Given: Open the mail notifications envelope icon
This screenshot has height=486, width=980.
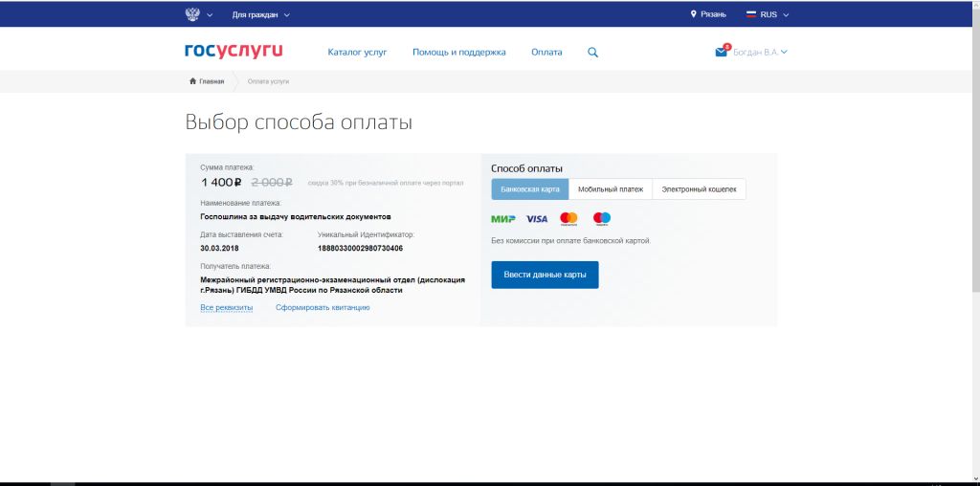Looking at the screenshot, I should pyautogui.click(x=721, y=53).
